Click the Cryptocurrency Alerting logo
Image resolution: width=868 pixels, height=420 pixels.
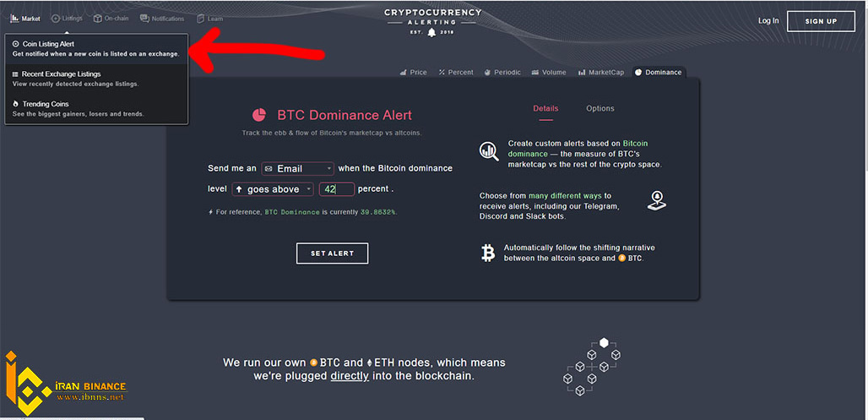(433, 21)
